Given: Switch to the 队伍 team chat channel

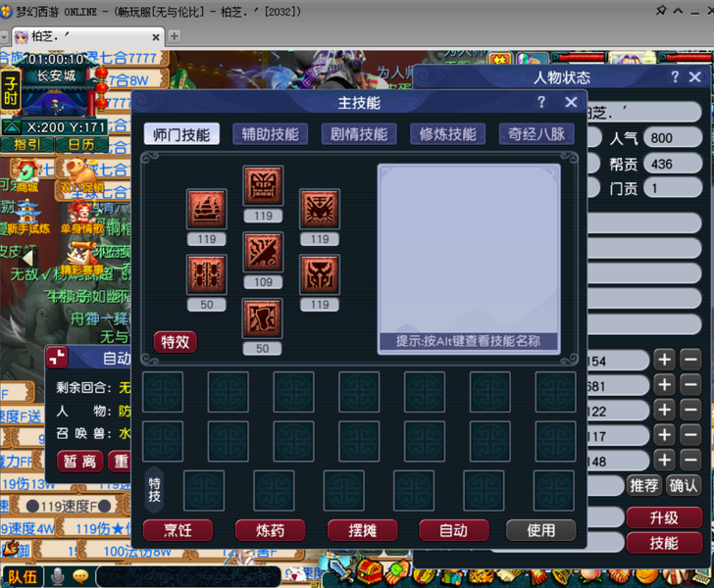Looking at the screenshot, I should point(23,576).
